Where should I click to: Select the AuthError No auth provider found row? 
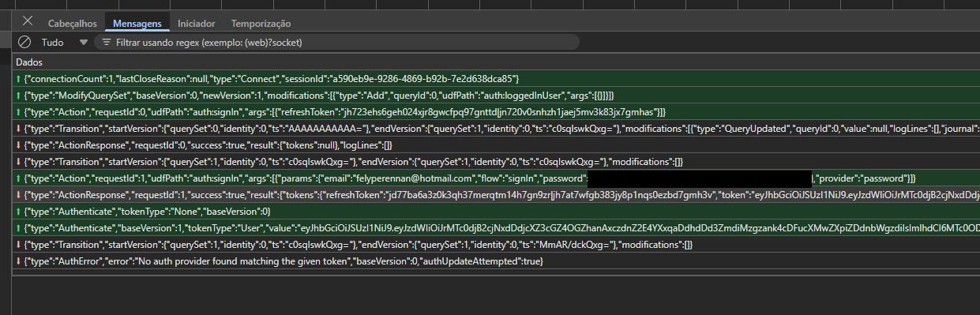click(496, 261)
